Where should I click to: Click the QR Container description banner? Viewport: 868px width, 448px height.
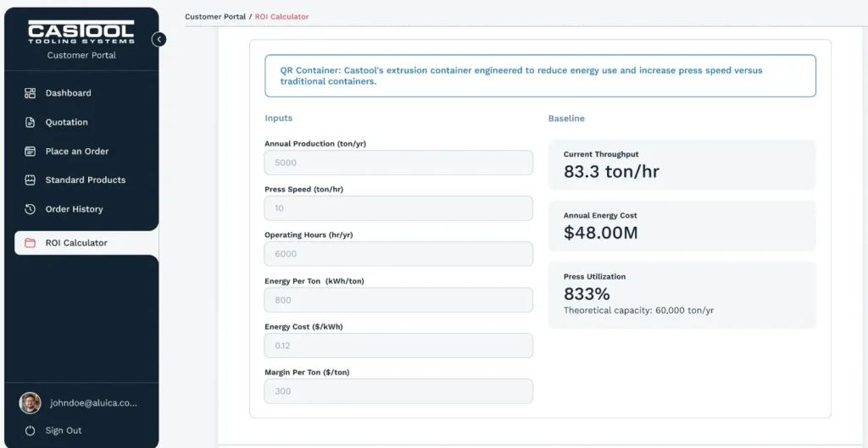pos(540,75)
